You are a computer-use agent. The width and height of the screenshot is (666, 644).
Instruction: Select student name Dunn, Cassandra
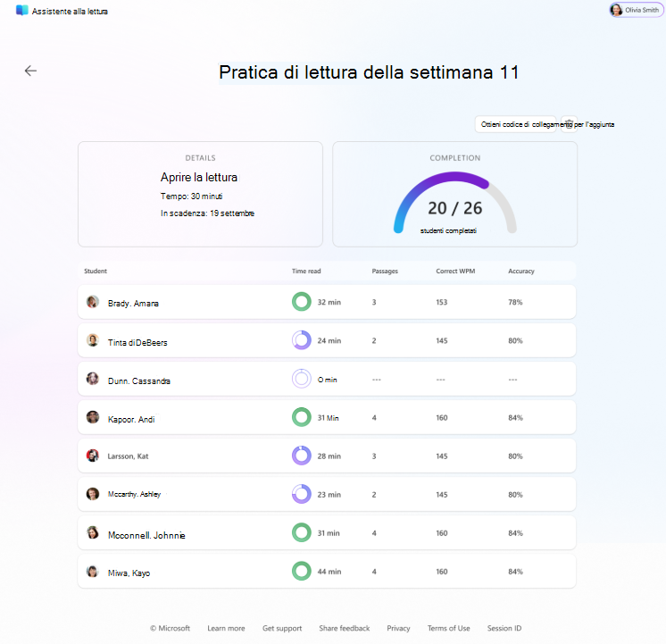click(139, 381)
